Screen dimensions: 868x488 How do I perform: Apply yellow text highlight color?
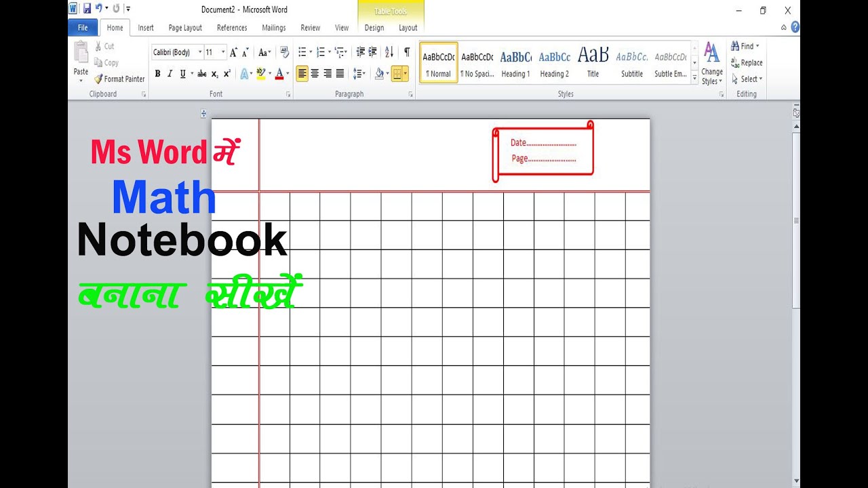[260, 74]
